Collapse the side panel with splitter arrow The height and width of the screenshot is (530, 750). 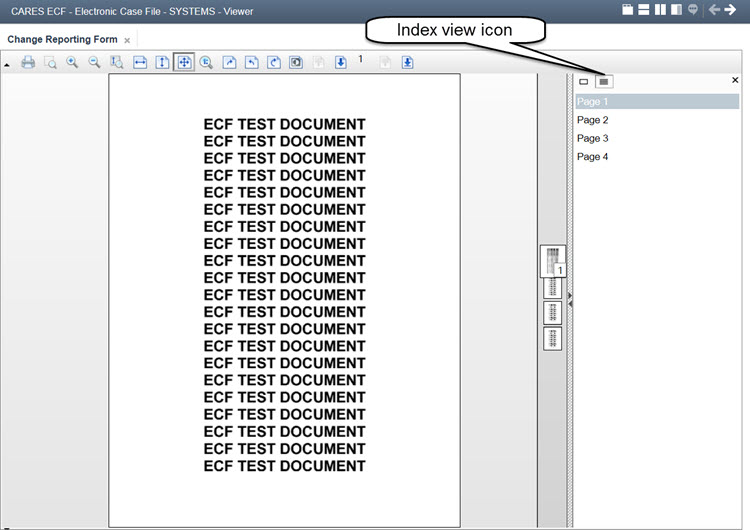click(570, 296)
